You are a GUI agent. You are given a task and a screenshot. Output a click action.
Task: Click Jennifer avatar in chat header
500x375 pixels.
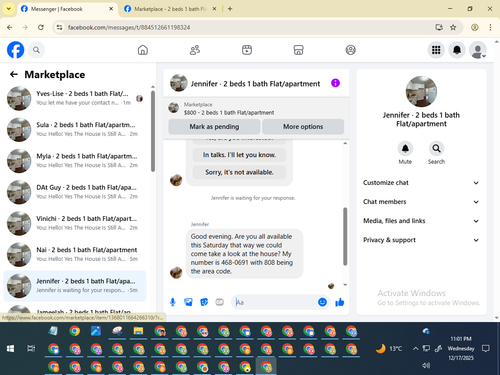179,83
